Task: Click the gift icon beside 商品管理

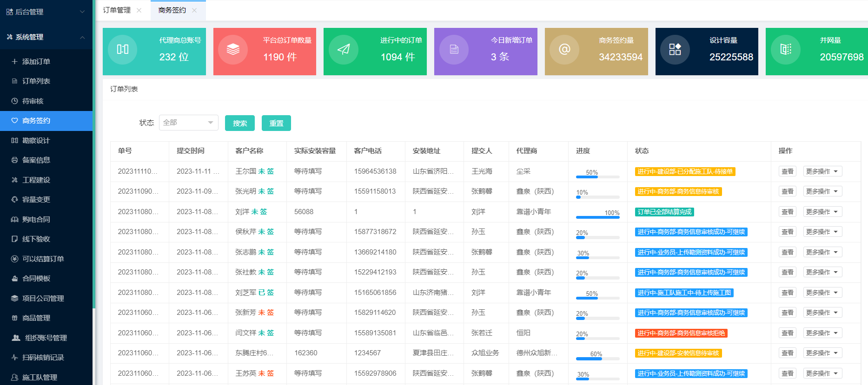Action: tap(14, 318)
